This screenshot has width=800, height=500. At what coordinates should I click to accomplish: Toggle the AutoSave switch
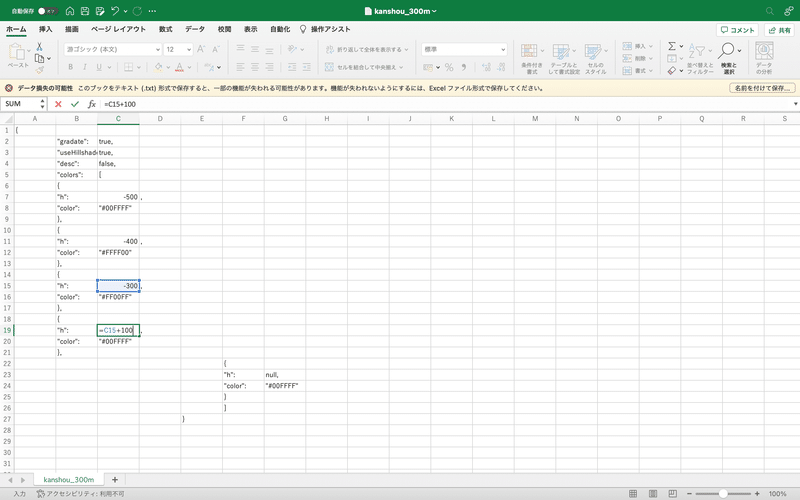click(x=47, y=11)
